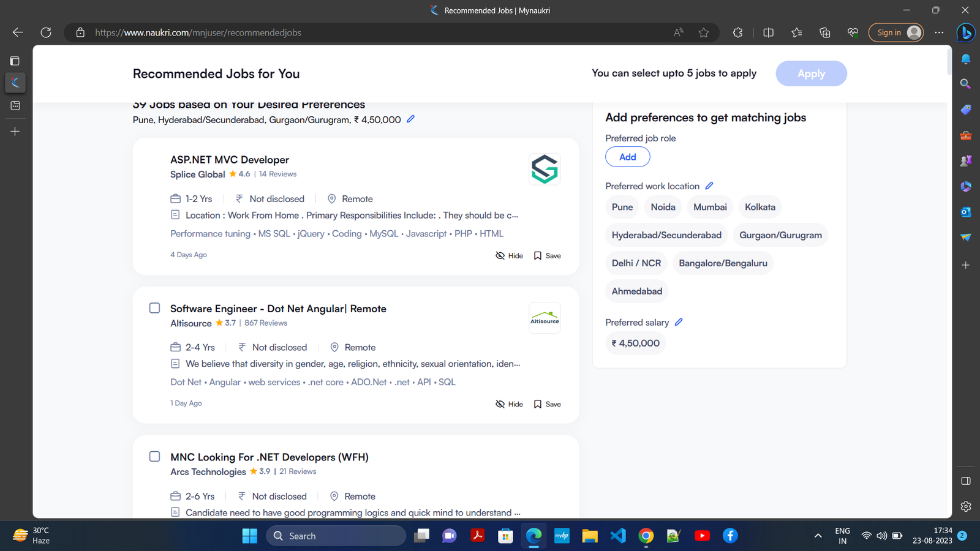
Task: Hide the Altisource Software Engineer job
Action: (x=509, y=404)
